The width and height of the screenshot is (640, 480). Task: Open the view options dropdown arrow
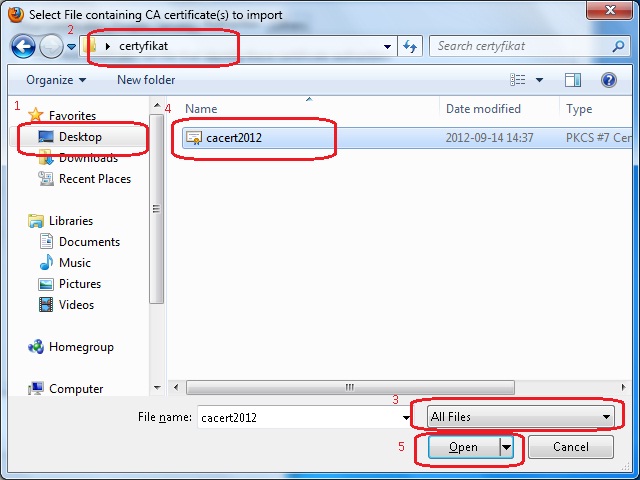540,80
